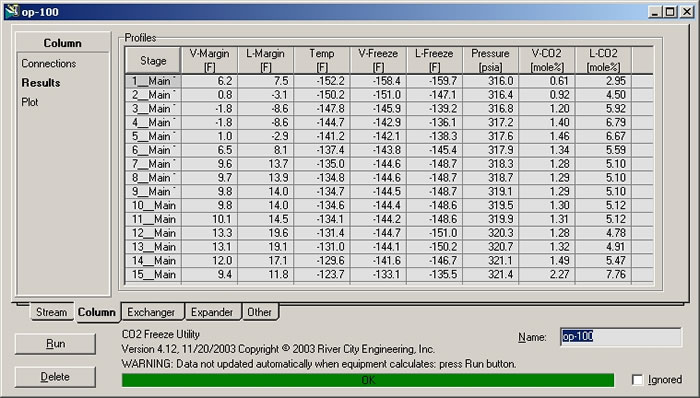Maximize the op-100 window

pos(670,12)
